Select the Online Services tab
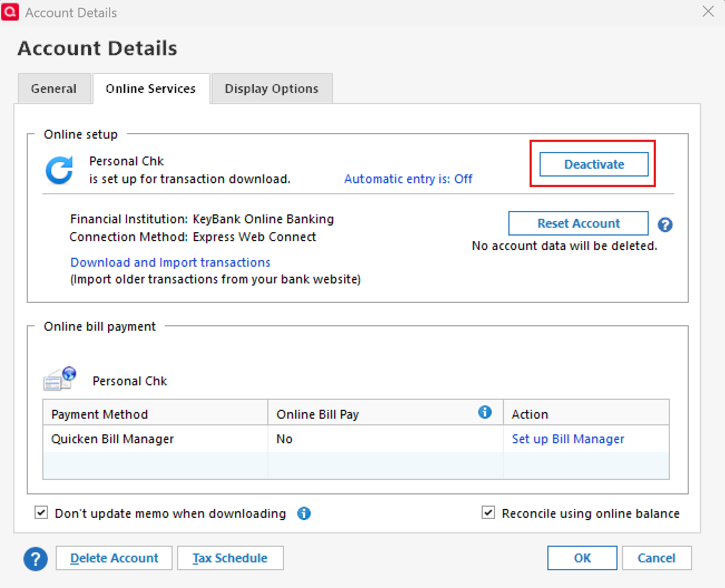This screenshot has height=588, width=725. point(151,89)
